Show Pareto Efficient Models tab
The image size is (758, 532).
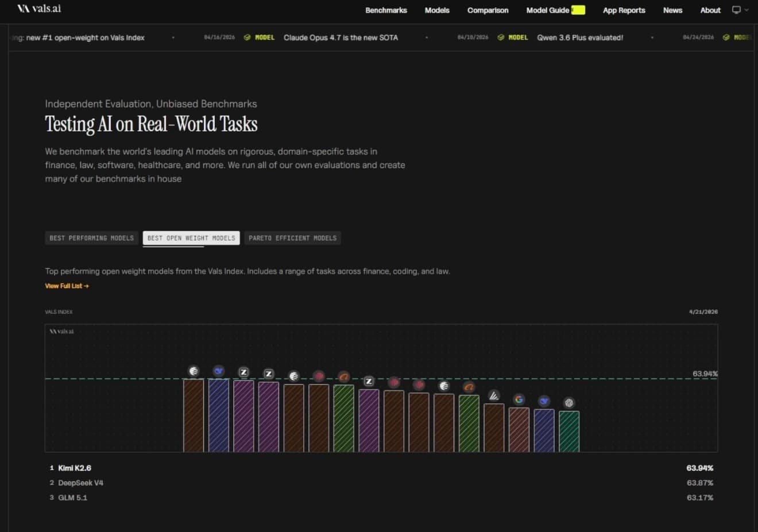coord(292,238)
